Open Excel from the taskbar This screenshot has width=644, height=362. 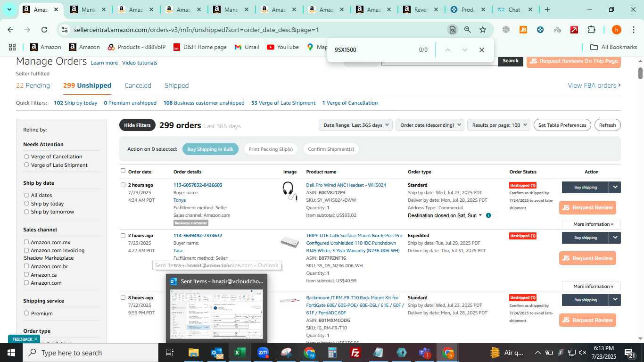(240, 353)
